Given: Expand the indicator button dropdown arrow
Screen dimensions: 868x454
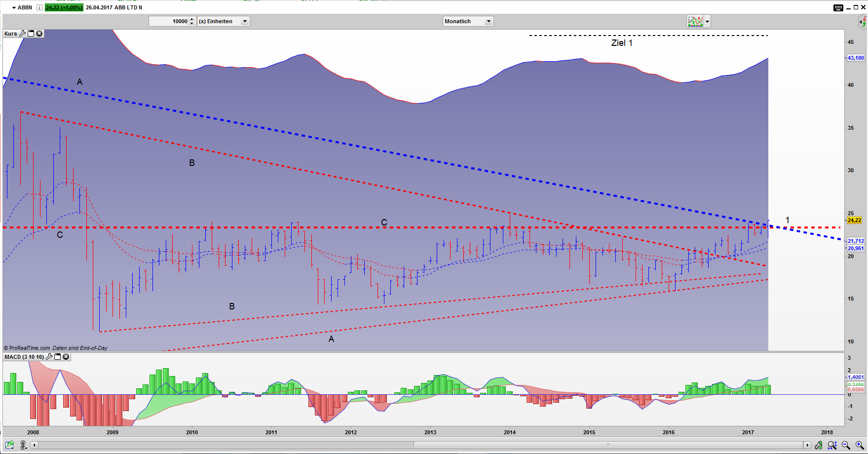Looking at the screenshot, I should click(708, 21).
